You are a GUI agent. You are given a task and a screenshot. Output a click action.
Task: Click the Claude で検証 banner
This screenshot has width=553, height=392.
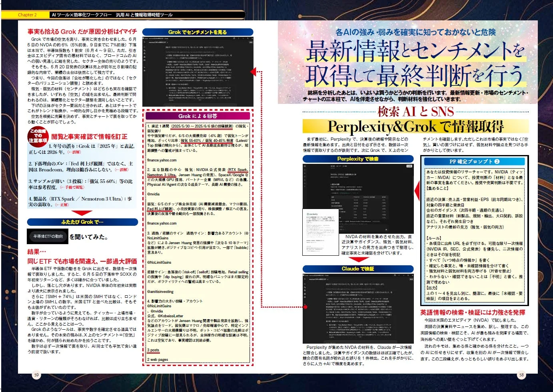pyautogui.click(x=358, y=269)
